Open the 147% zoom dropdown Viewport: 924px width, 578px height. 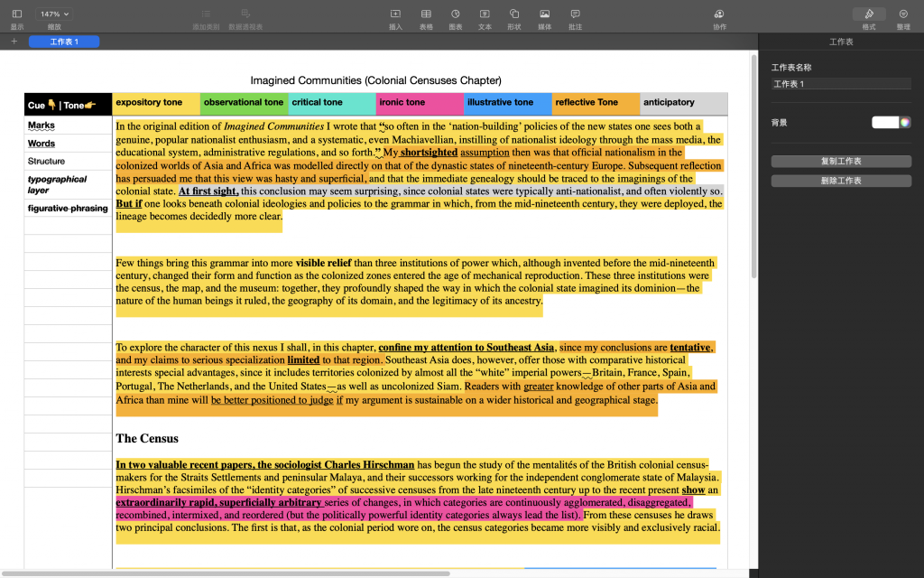[x=54, y=14]
